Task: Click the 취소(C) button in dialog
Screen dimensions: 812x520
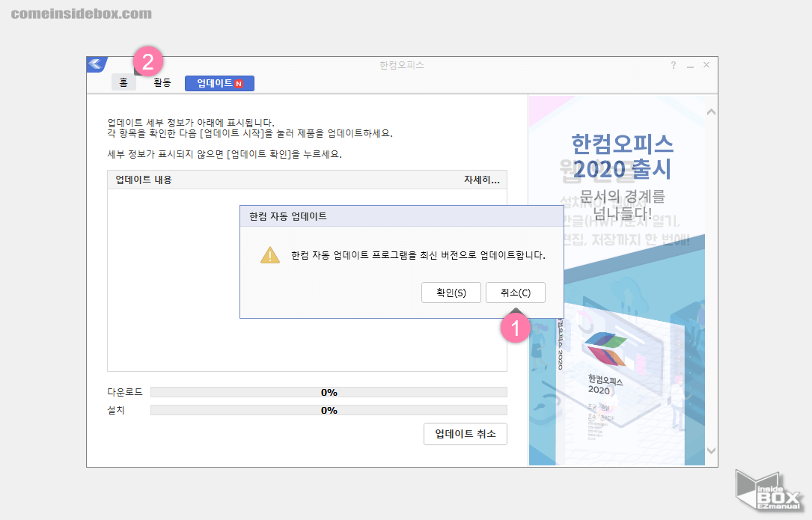Action: (516, 293)
